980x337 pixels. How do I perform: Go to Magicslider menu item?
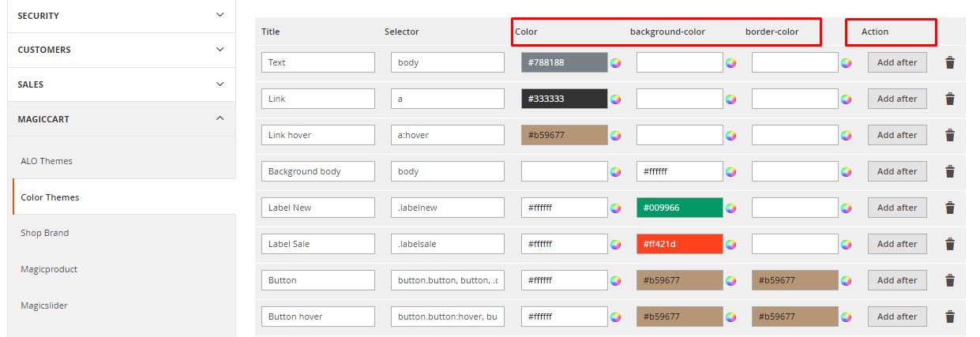44,305
